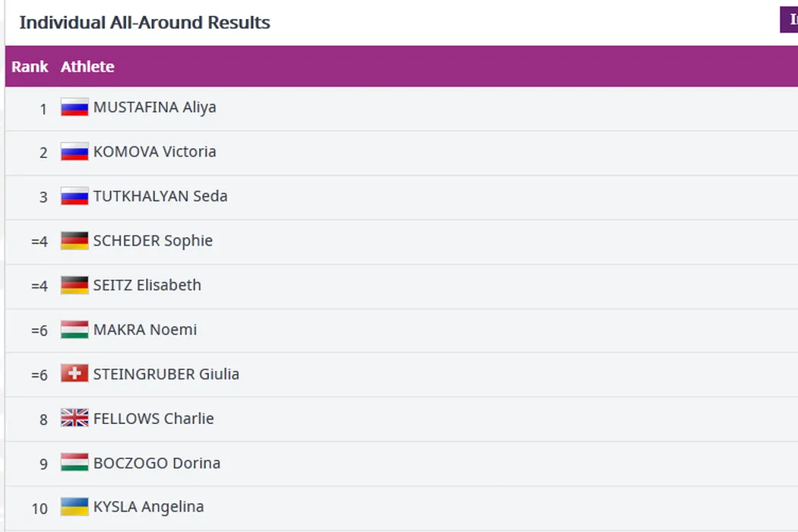Select the KOMOVA Victoria athlete name
798x532 pixels.
point(154,151)
